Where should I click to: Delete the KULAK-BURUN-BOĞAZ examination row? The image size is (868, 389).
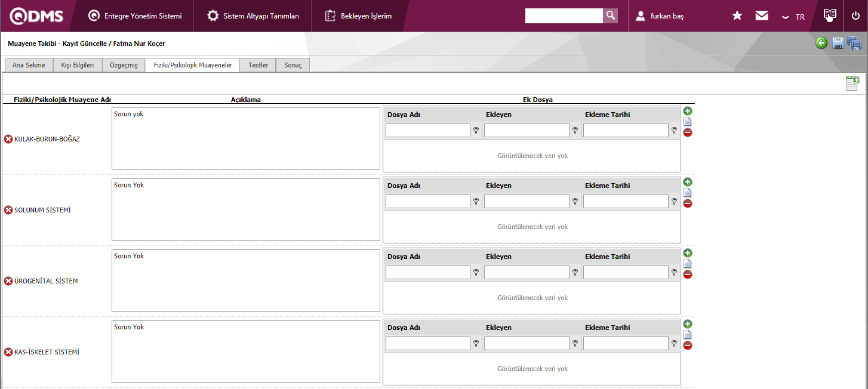click(8, 139)
